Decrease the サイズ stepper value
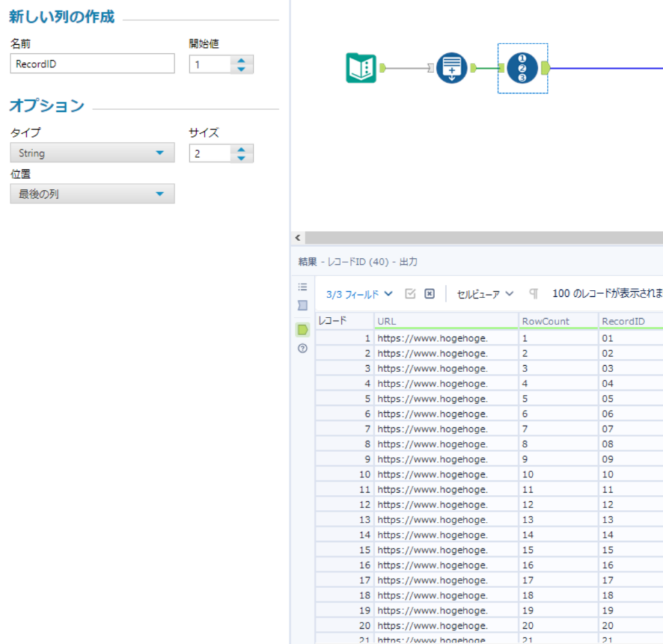This screenshot has height=644, width=663. (241, 157)
